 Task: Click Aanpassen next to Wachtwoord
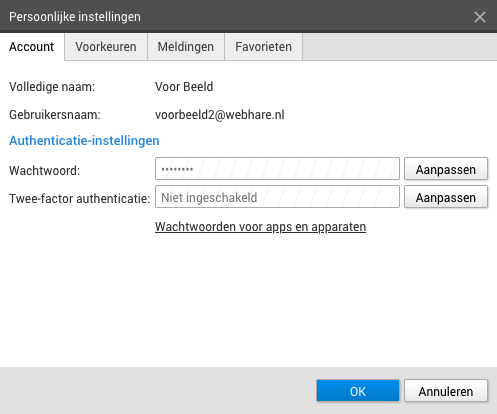click(x=446, y=169)
